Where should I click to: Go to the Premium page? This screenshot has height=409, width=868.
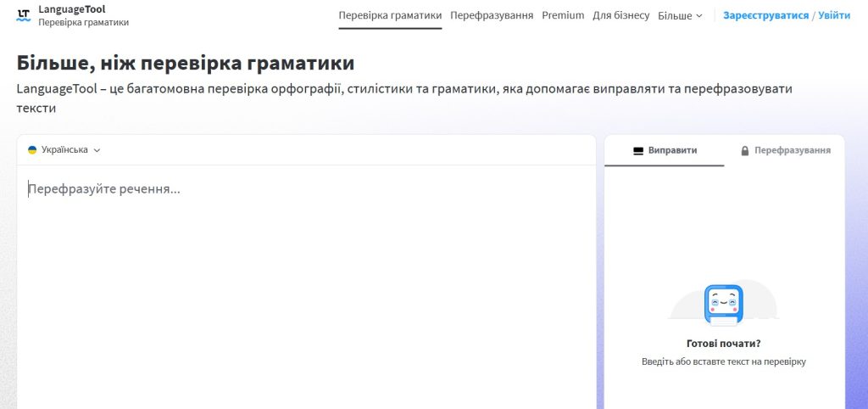pos(563,15)
